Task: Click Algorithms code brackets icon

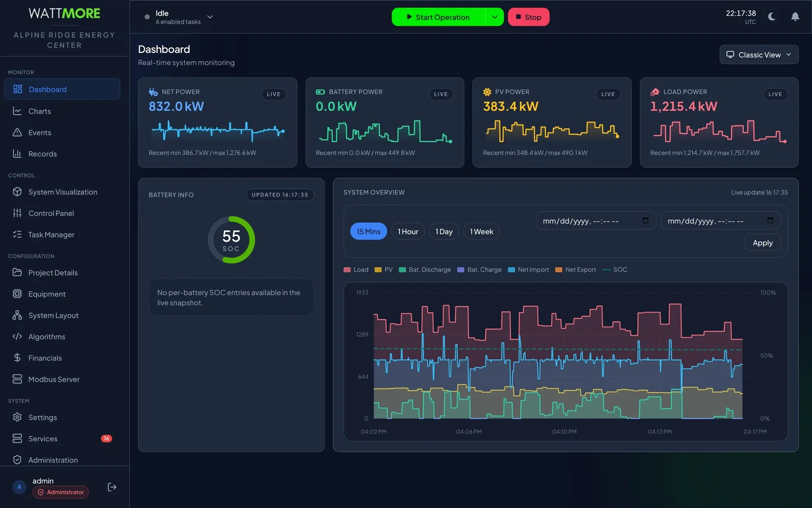Action: (x=17, y=336)
